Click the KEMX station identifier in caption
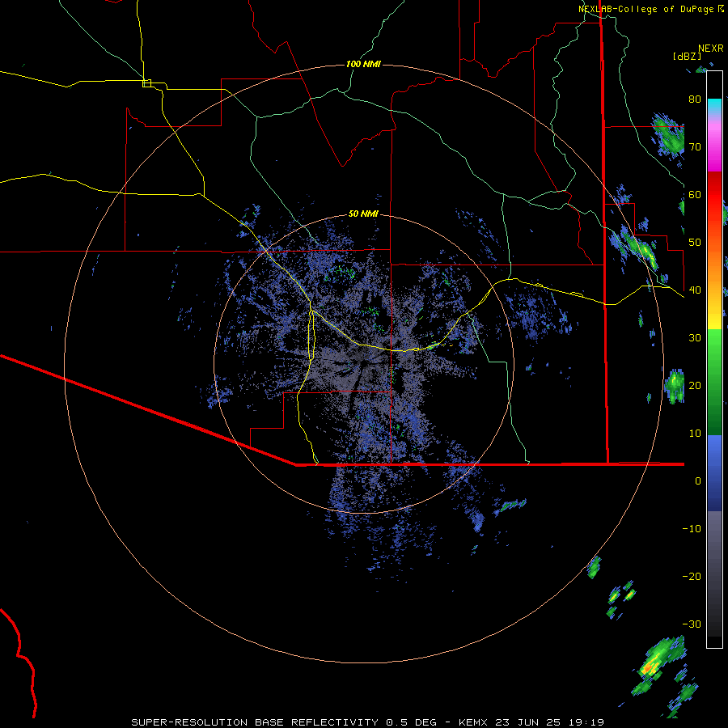This screenshot has height=728, width=728. [475, 722]
